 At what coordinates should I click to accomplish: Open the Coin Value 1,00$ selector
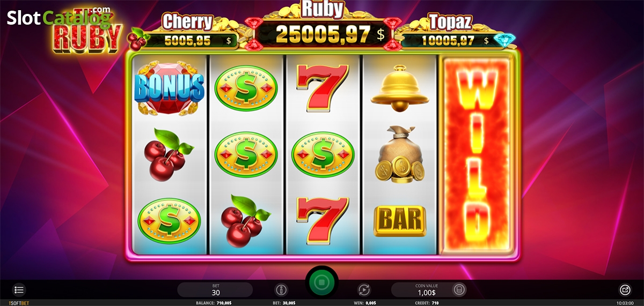click(x=428, y=290)
